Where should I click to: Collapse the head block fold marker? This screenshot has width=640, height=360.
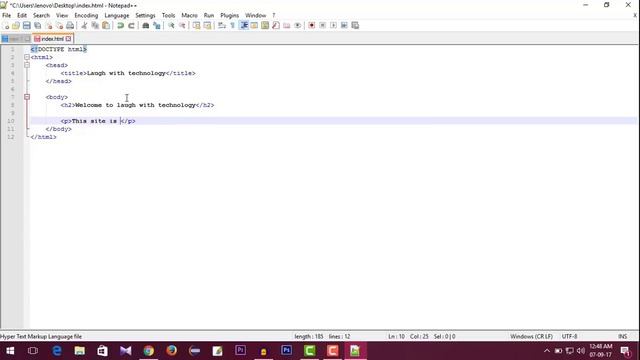tap(27, 65)
